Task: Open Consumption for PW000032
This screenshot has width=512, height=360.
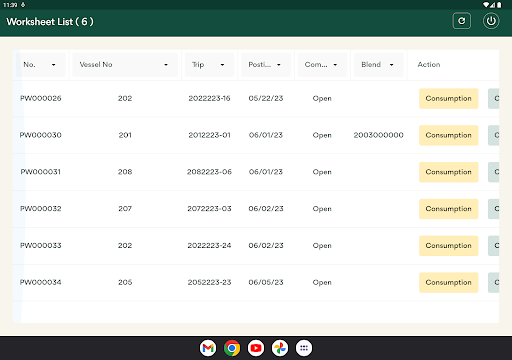Action: [x=448, y=209]
